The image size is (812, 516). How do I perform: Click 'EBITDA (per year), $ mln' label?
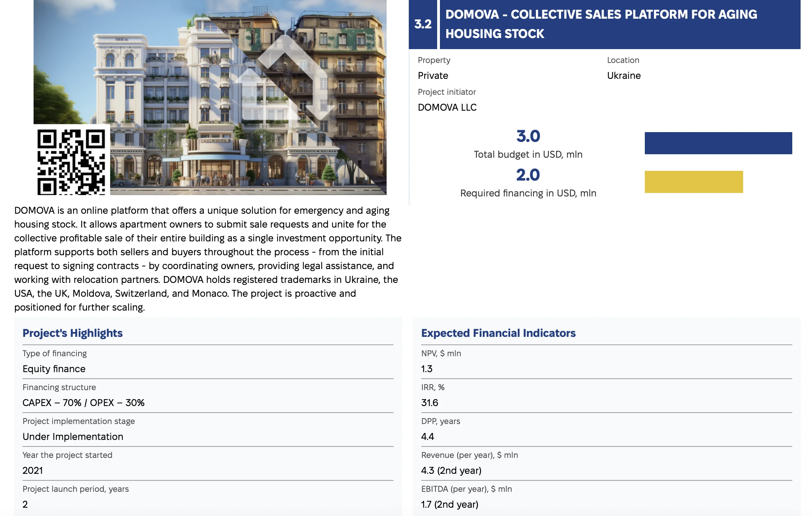466,489
